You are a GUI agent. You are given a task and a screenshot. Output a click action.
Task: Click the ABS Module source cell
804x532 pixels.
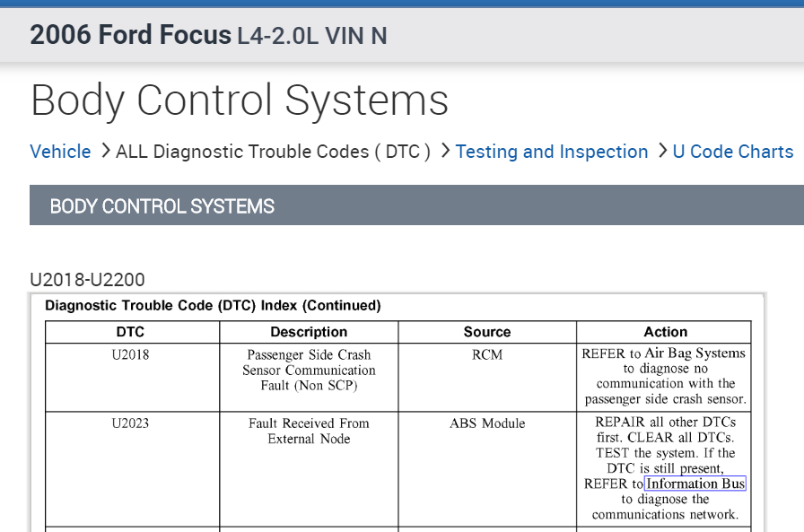pyautogui.click(x=487, y=423)
